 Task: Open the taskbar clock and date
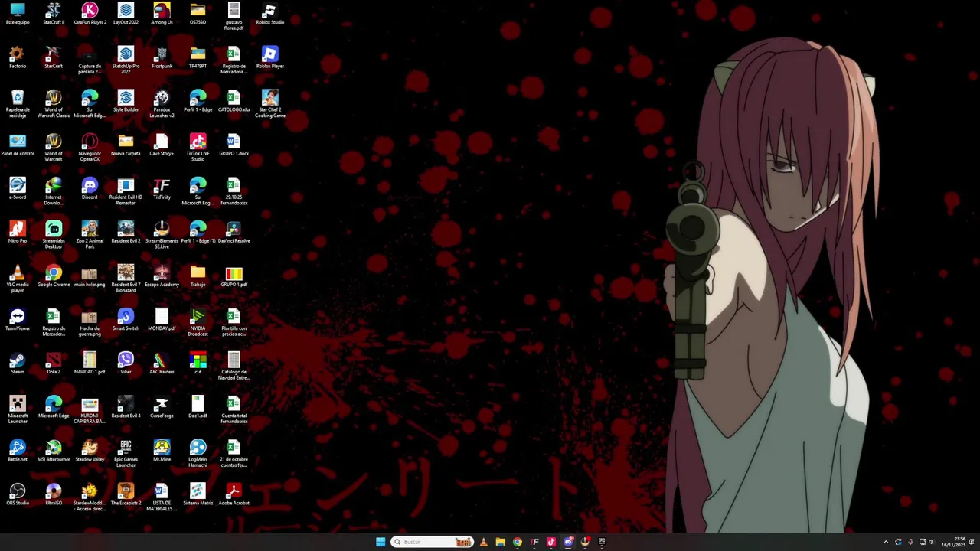pyautogui.click(x=953, y=542)
